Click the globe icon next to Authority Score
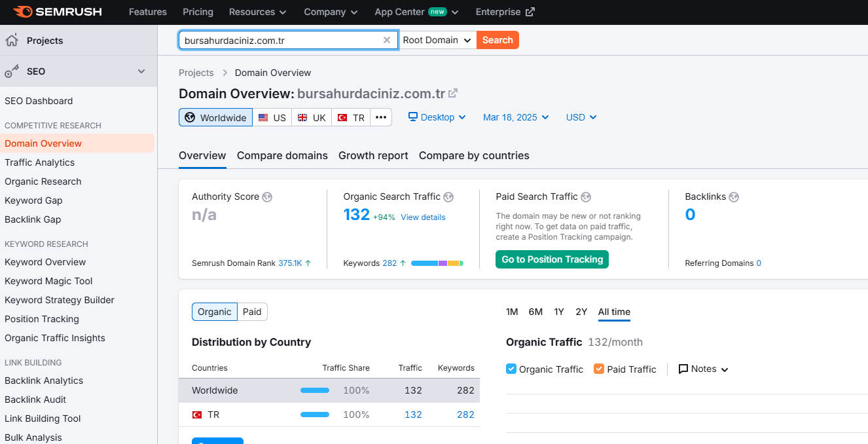868x444 pixels. click(267, 196)
